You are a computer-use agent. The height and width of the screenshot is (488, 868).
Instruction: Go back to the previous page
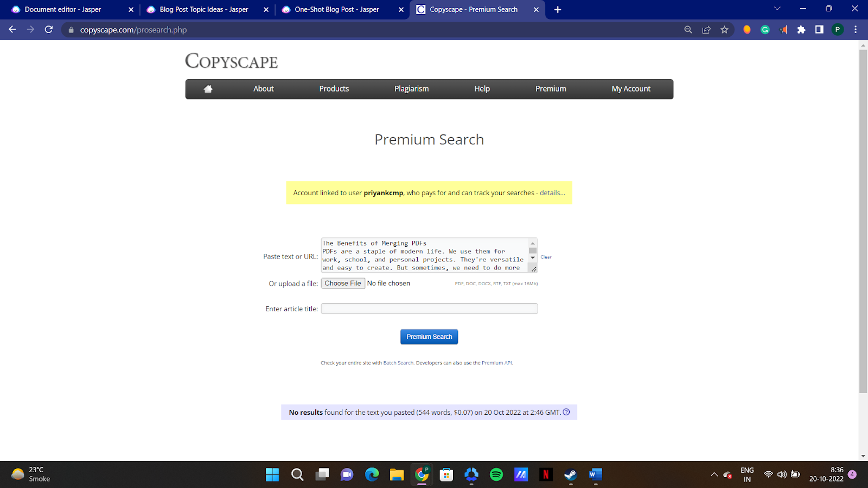click(12, 30)
